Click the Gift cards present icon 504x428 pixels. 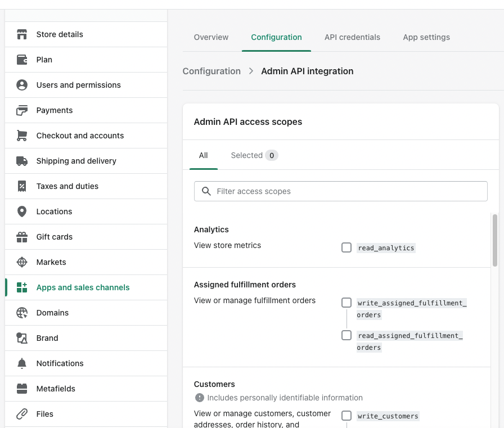pos(22,237)
